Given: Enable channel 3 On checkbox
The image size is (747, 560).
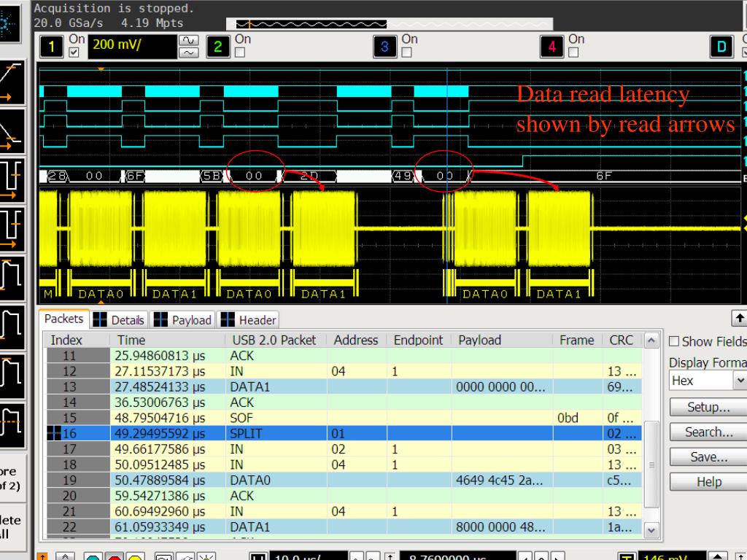Looking at the screenshot, I should tap(406, 52).
